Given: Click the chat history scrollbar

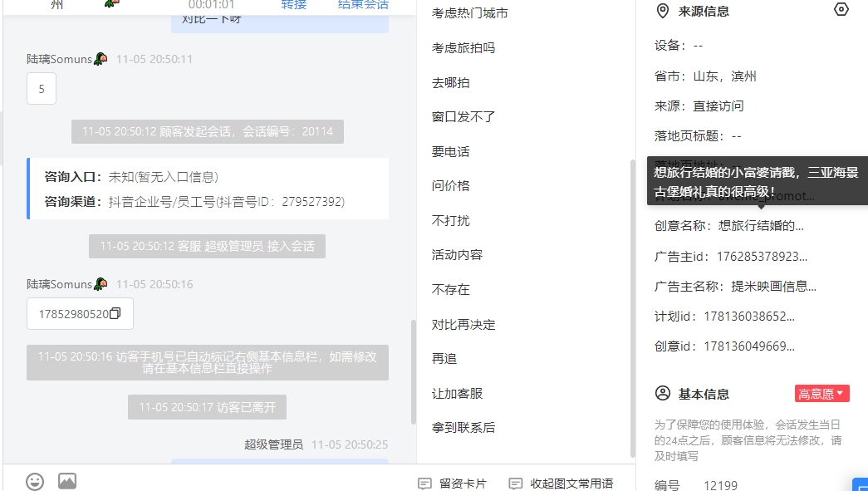Looking at the screenshot, I should click(x=413, y=372).
